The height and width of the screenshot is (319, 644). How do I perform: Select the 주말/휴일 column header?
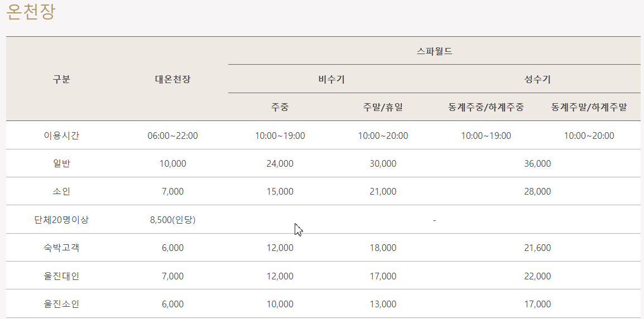tap(383, 108)
